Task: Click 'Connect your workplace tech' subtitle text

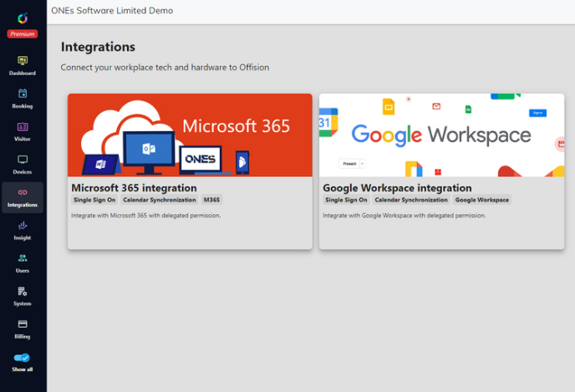Action: 165,68
